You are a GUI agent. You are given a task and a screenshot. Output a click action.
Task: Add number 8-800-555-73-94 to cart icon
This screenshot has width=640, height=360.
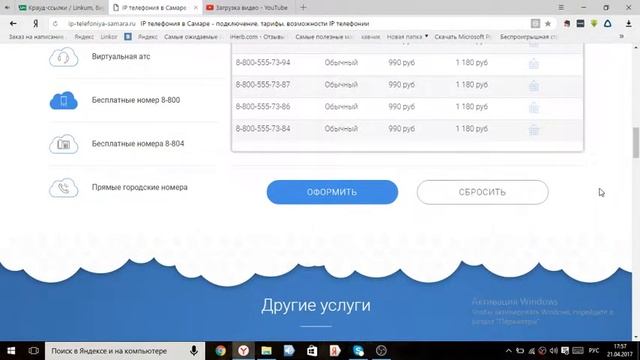533,63
